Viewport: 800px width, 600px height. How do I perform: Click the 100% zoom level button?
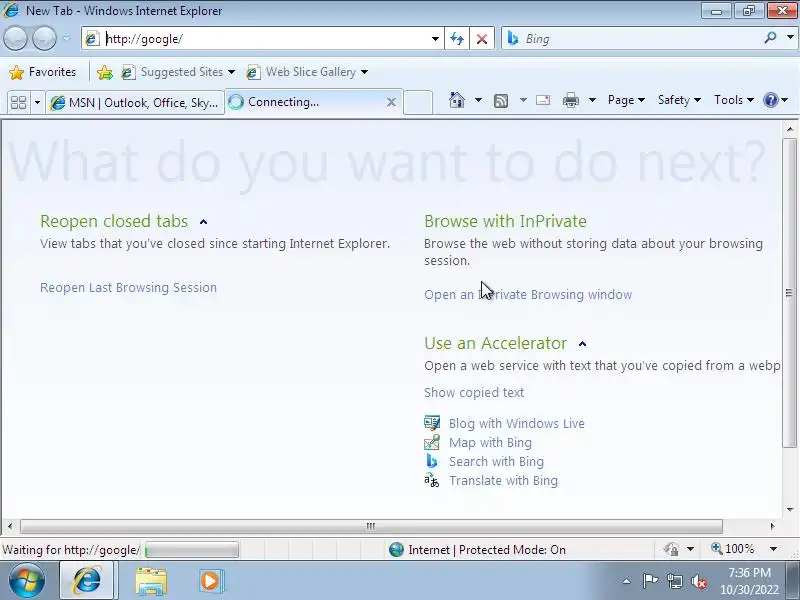733,549
